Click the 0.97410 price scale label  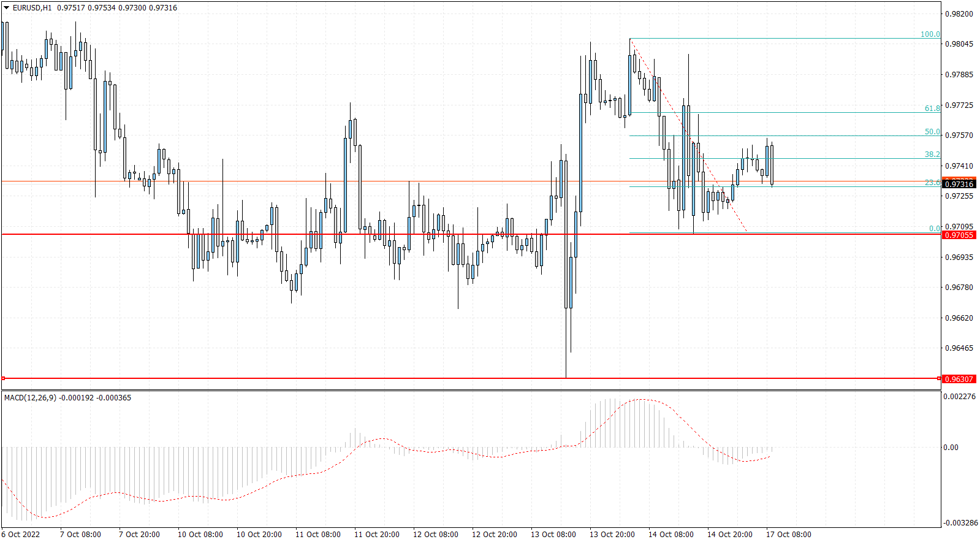click(959, 166)
